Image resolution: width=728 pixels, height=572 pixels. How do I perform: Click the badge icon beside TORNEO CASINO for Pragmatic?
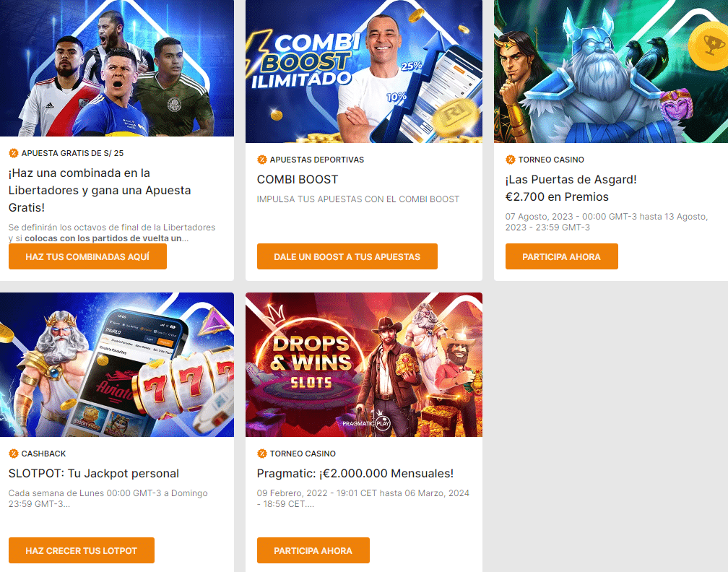262,454
